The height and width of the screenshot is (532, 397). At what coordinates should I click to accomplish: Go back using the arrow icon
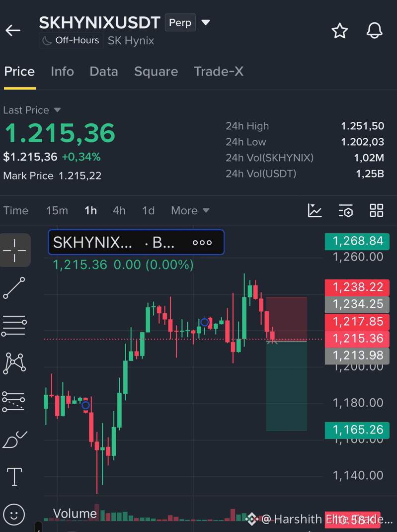13,30
